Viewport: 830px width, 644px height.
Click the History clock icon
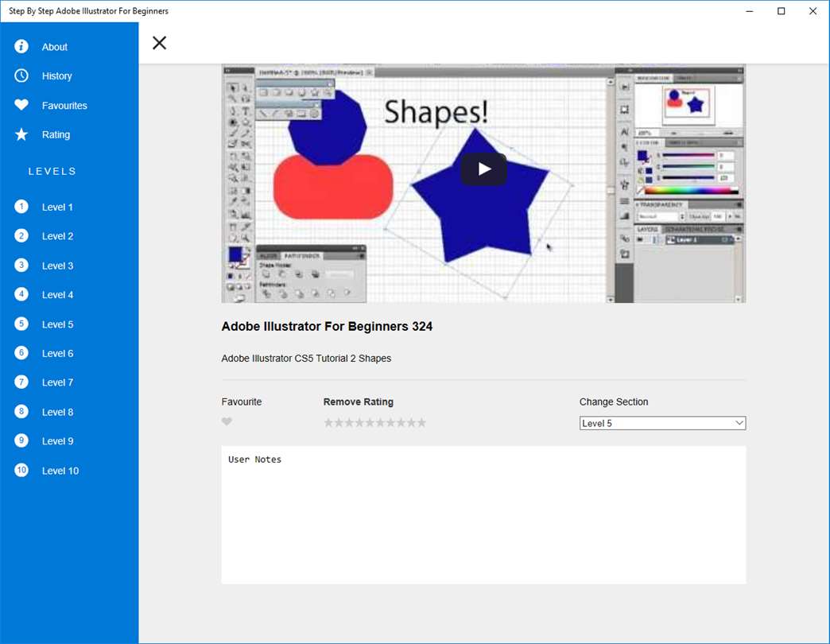point(21,76)
